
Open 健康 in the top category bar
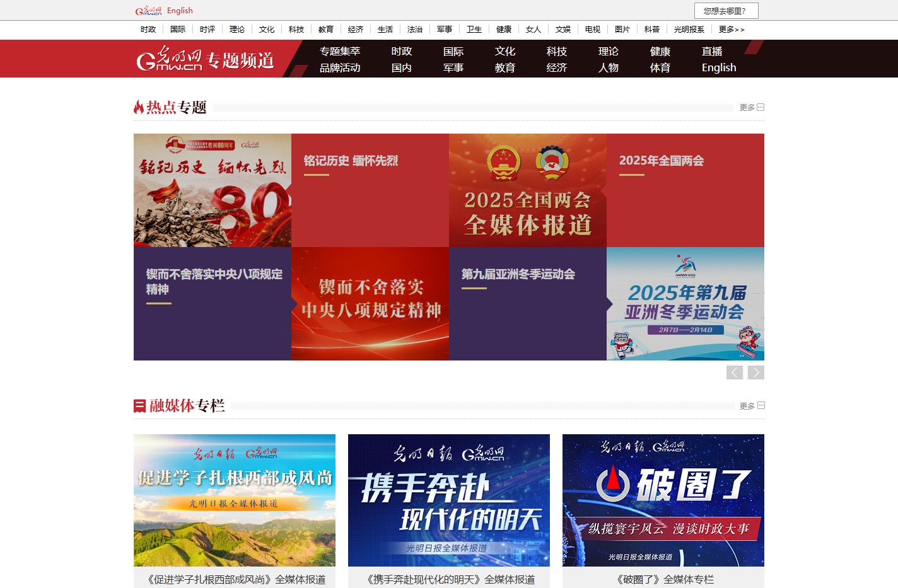click(x=504, y=30)
